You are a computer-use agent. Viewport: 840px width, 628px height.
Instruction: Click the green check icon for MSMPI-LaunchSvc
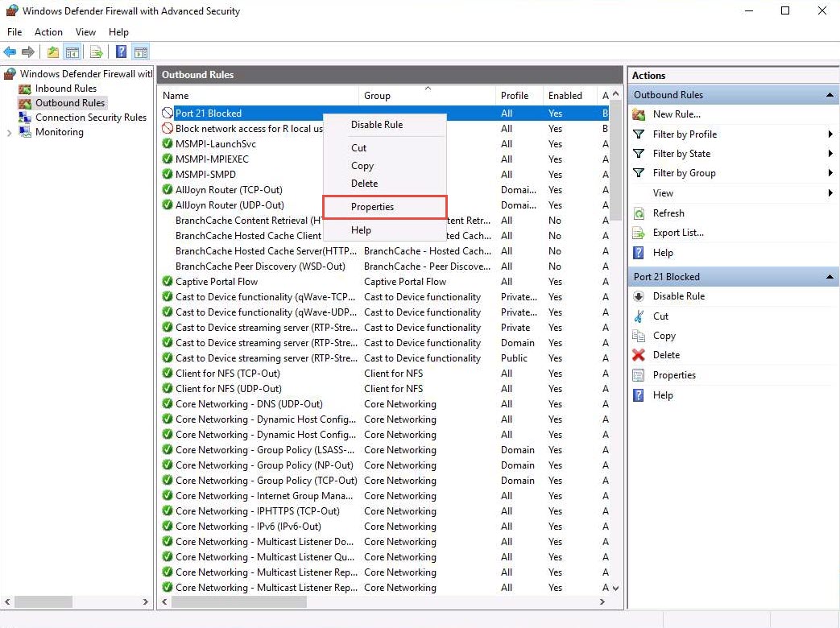(x=168, y=143)
